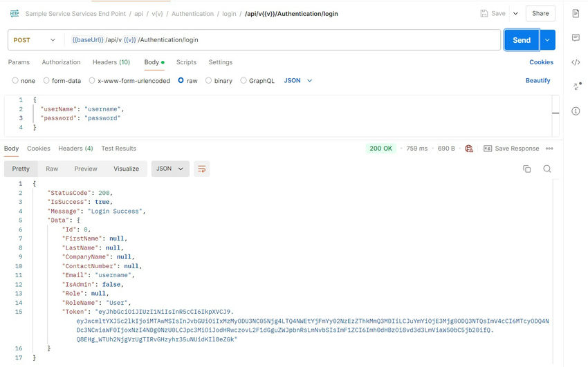This screenshot has height=367, width=588.
Task: Open the response JSON format dropdown
Action: [x=170, y=169]
